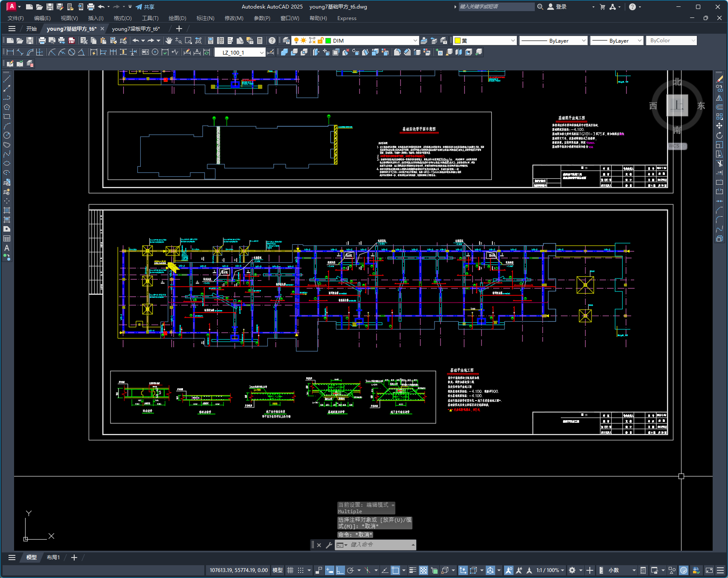Select the Circle draw tool
This screenshot has width=728, height=578.
click(7, 135)
